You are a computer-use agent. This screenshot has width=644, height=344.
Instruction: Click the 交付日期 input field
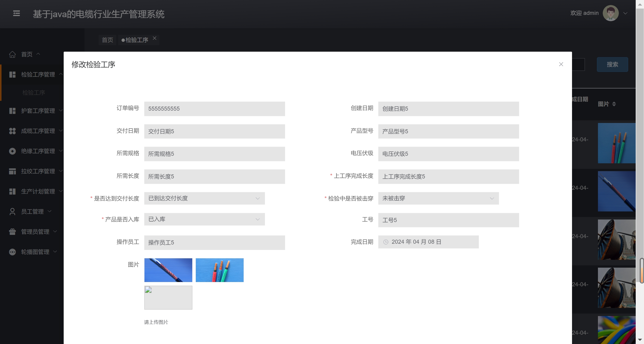214,131
